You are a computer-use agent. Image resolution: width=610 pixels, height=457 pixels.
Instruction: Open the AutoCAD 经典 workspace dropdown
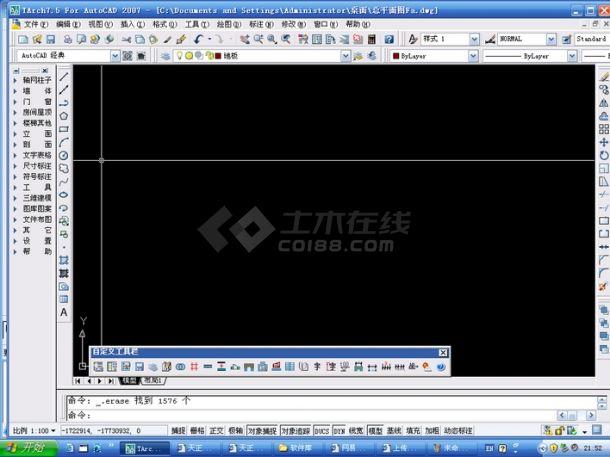pyautogui.click(x=115, y=56)
